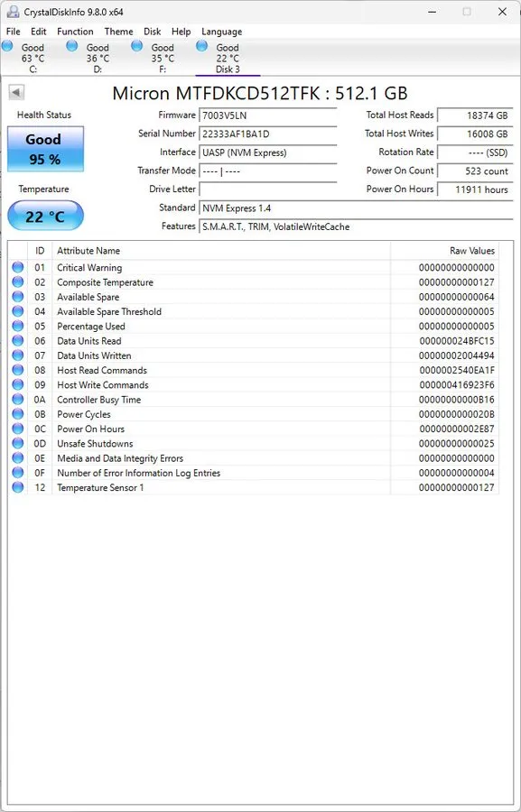This screenshot has width=521, height=812.
Task: Click the Attribute Name column header
Action: pos(221,251)
